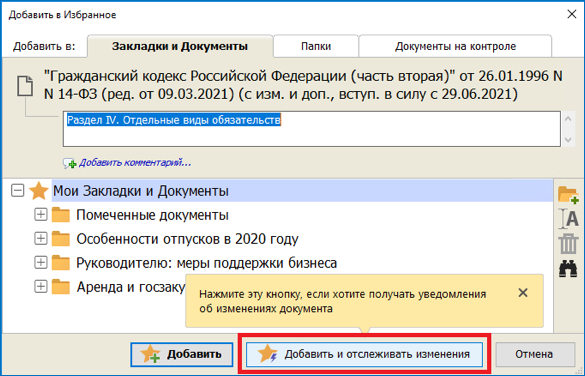Image resolution: width=585 pixels, height=376 pixels.
Task: Click folder icon of Руководителю: меры поддержки бизнеса
Action: [x=61, y=263]
